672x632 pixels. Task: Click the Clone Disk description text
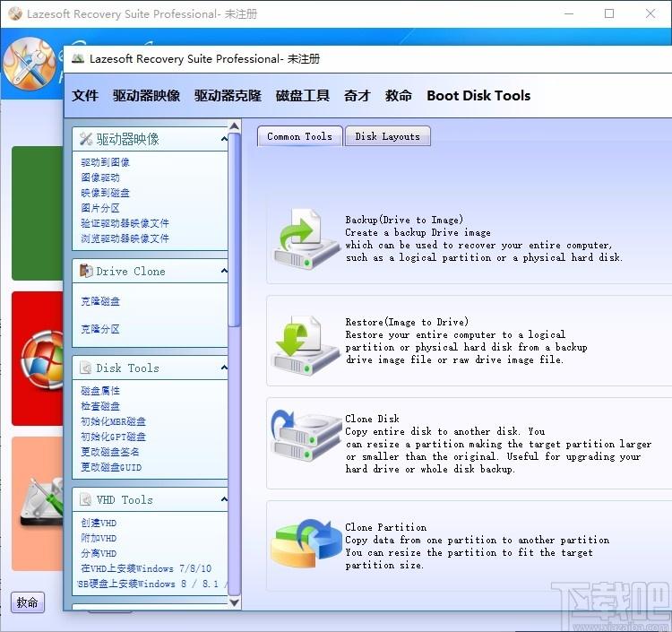[498, 444]
